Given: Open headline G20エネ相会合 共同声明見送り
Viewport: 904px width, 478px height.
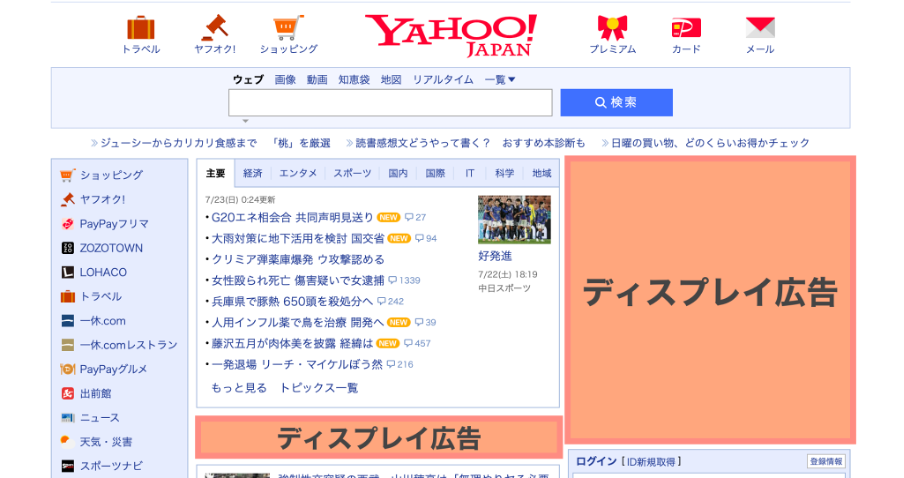Looking at the screenshot, I should click(292, 217).
